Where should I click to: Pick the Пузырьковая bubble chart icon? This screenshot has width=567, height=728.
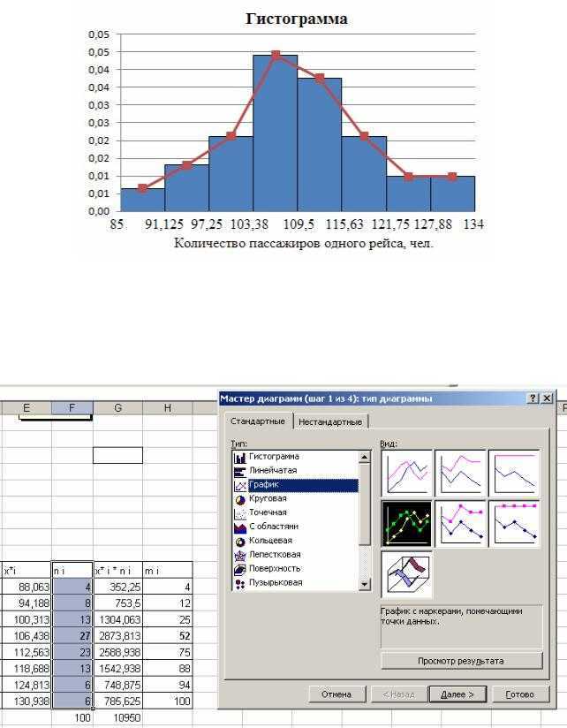point(240,584)
